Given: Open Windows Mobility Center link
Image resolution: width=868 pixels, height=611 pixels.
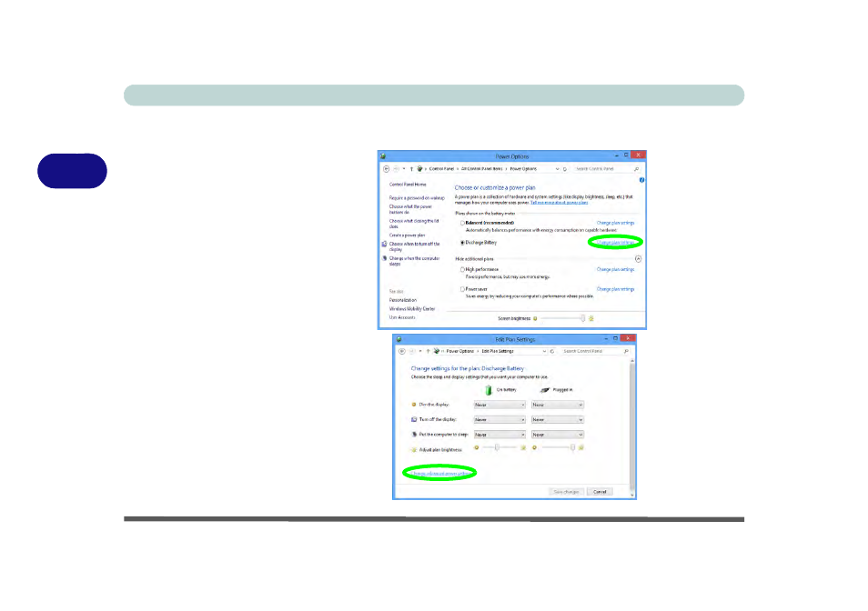Looking at the screenshot, I should click(412, 309).
